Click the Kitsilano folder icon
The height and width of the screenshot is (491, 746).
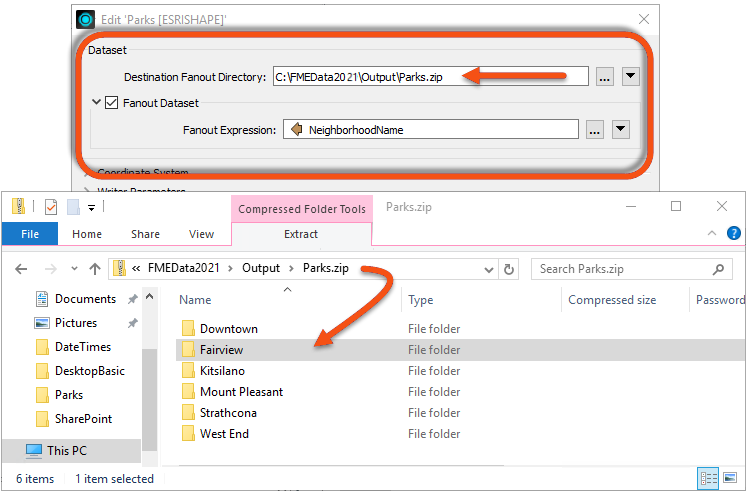click(x=188, y=370)
